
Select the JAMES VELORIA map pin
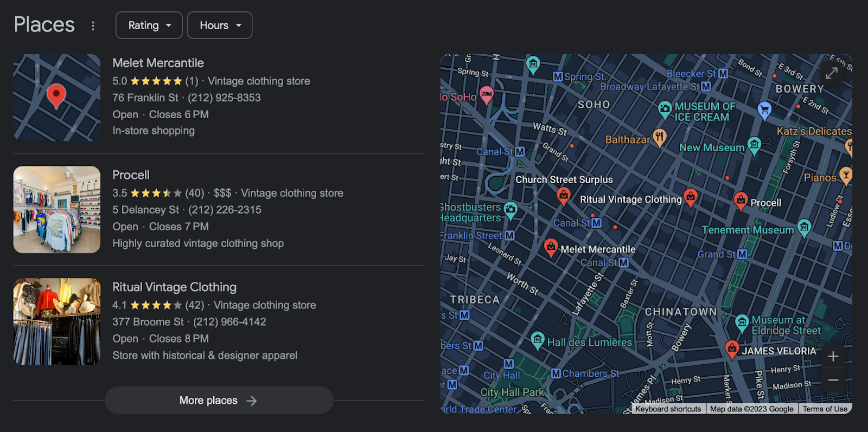point(732,349)
